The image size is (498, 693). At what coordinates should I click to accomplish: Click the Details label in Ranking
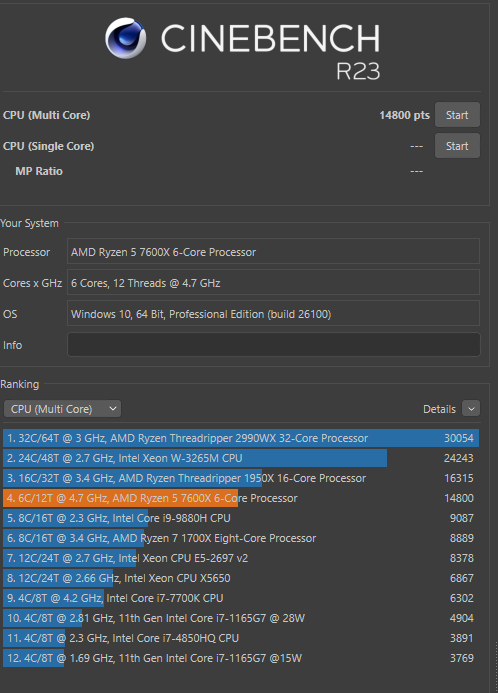pyautogui.click(x=439, y=409)
